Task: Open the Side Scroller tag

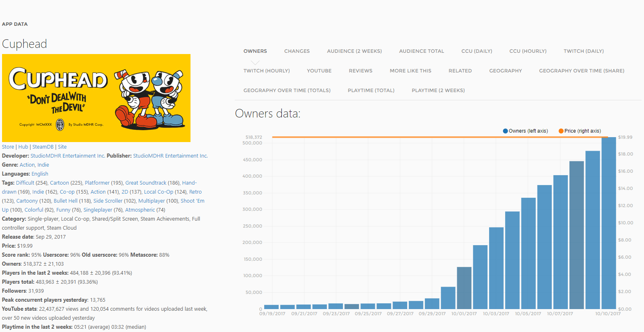Action: point(108,201)
